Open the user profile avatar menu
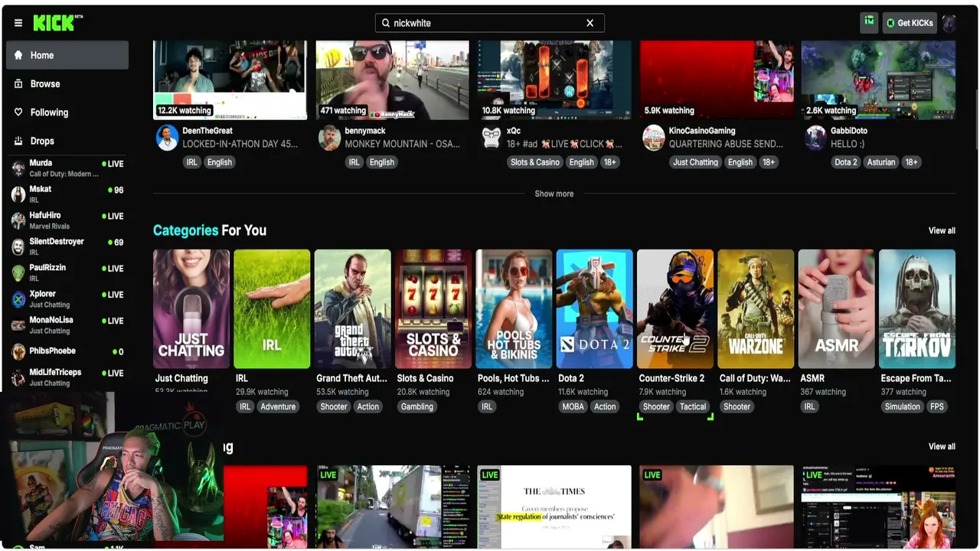Screen dimensions: 980x551 [949, 23]
